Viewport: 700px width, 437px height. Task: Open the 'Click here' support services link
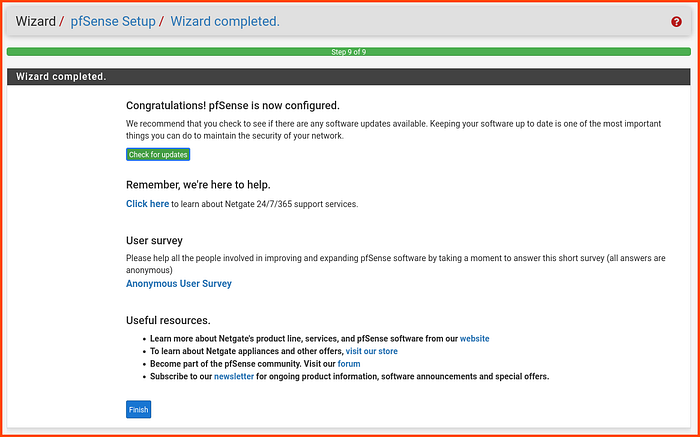[x=147, y=204]
